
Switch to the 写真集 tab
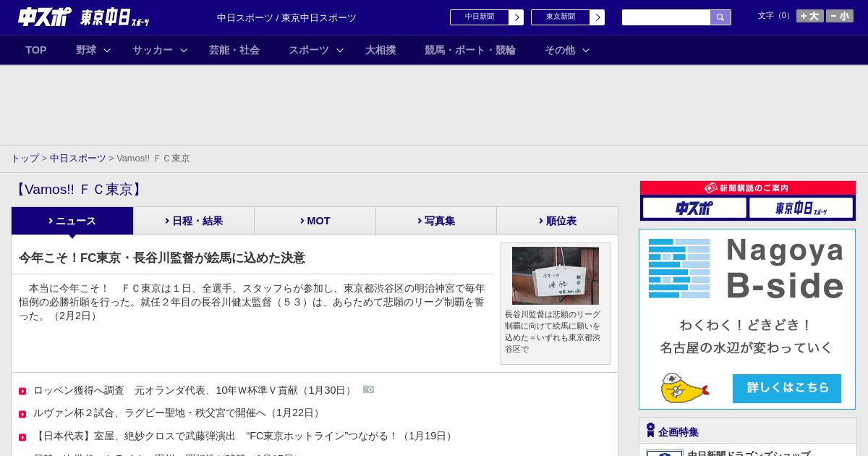(436, 221)
